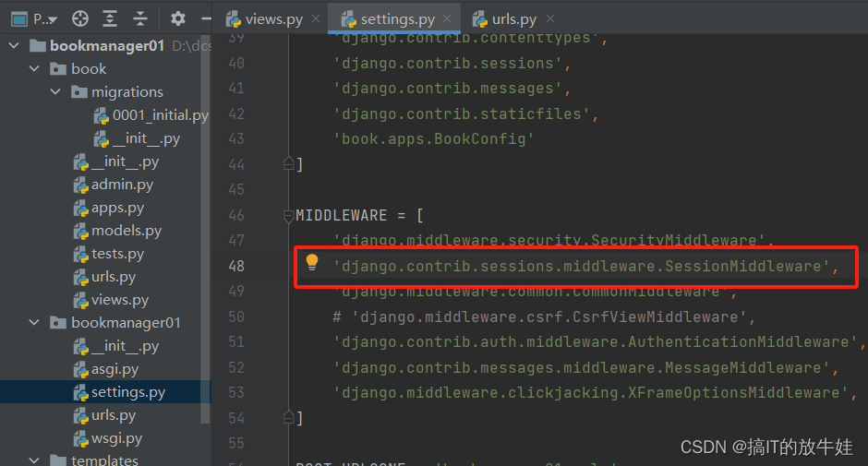Open 0001_initial.py in migrations
The image size is (868, 466).
point(161,115)
